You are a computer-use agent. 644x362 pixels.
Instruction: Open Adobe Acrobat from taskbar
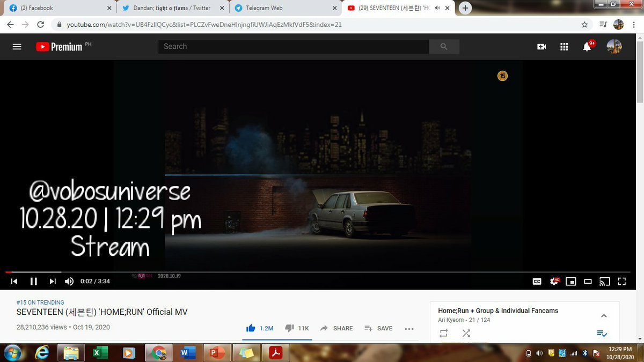click(275, 353)
